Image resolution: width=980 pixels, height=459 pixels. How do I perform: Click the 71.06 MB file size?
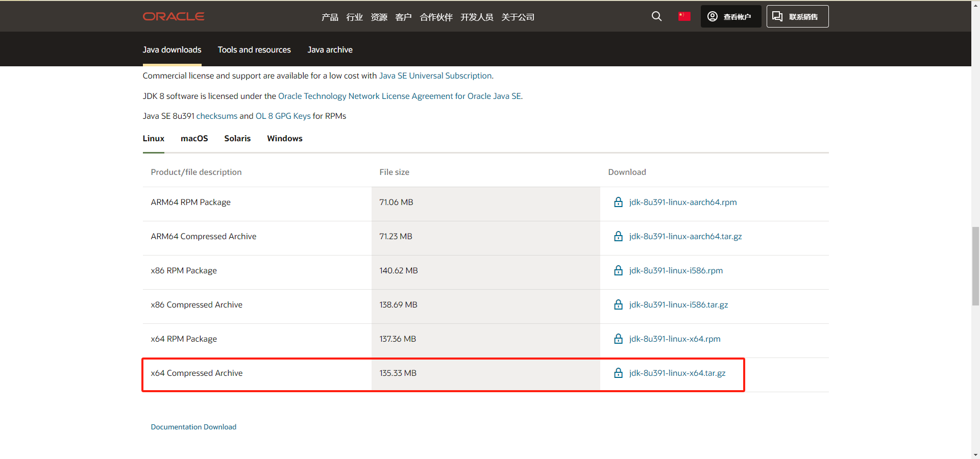click(396, 202)
